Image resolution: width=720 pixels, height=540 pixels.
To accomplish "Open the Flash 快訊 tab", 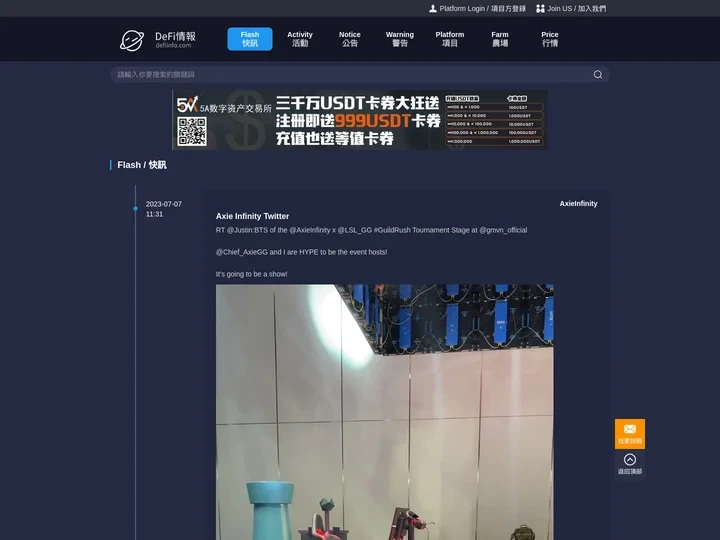I will [x=250, y=39].
